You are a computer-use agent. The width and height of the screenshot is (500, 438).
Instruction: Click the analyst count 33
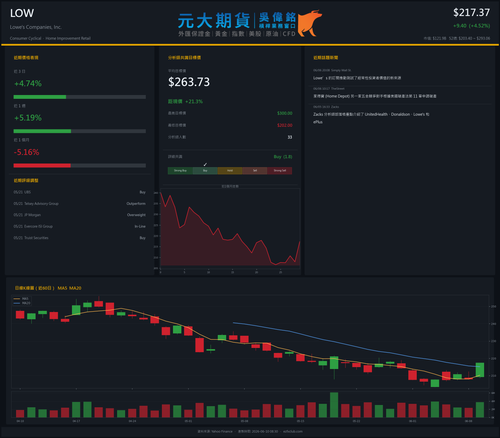[290, 137]
